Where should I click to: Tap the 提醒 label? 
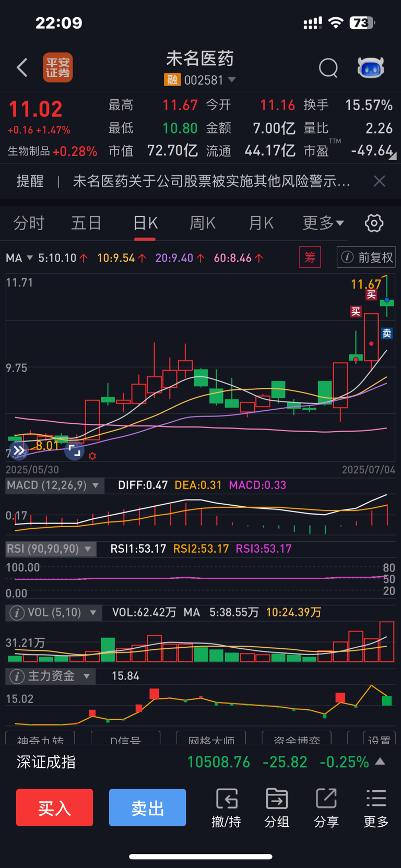pyautogui.click(x=30, y=181)
